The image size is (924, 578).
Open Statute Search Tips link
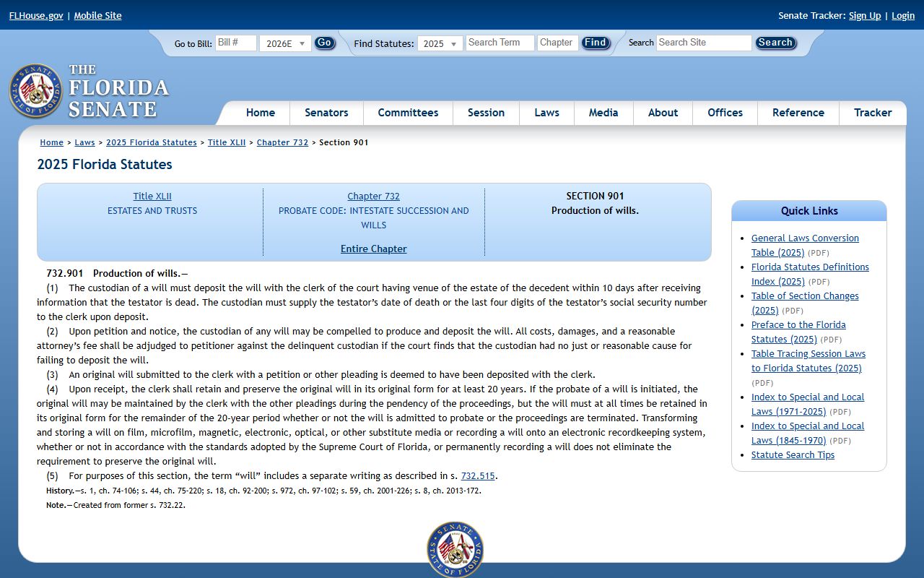tap(793, 454)
